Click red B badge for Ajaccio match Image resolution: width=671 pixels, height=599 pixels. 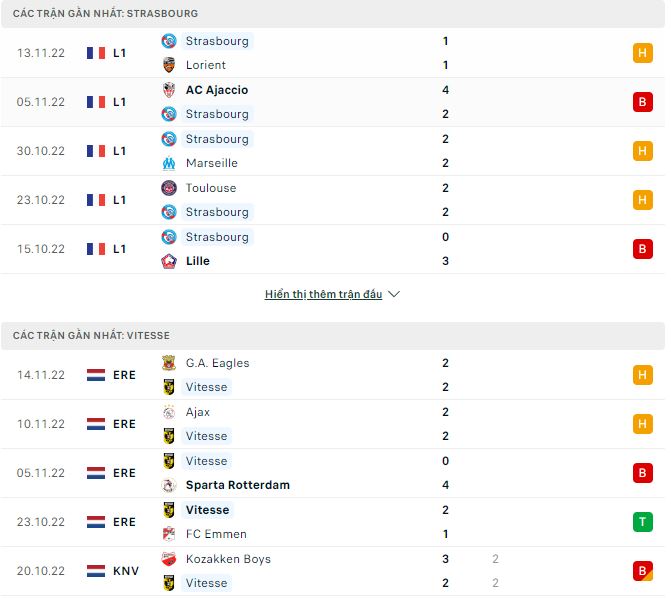coord(643,102)
